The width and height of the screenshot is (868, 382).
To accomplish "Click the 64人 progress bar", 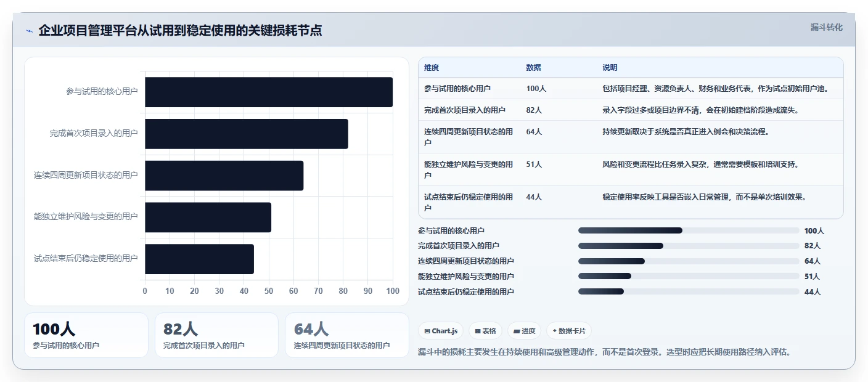I will [689, 261].
